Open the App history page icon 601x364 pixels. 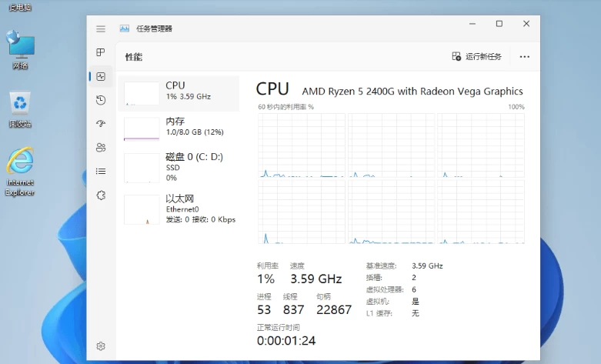100,100
